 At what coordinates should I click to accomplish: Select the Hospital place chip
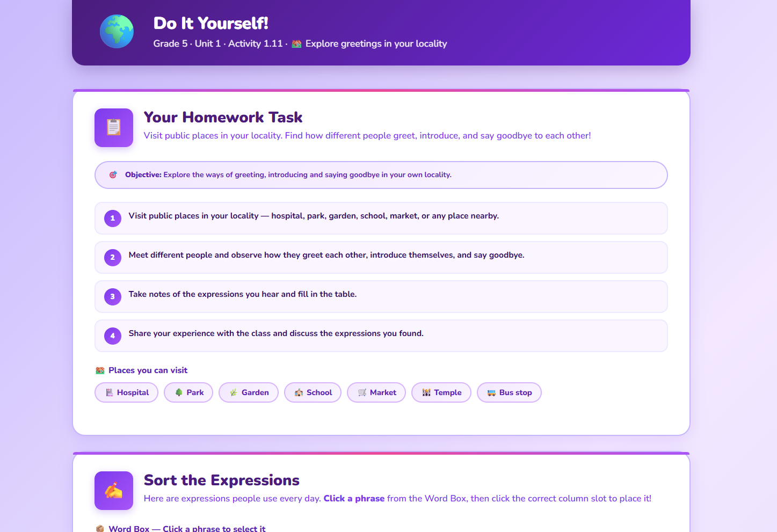pyautogui.click(x=127, y=392)
